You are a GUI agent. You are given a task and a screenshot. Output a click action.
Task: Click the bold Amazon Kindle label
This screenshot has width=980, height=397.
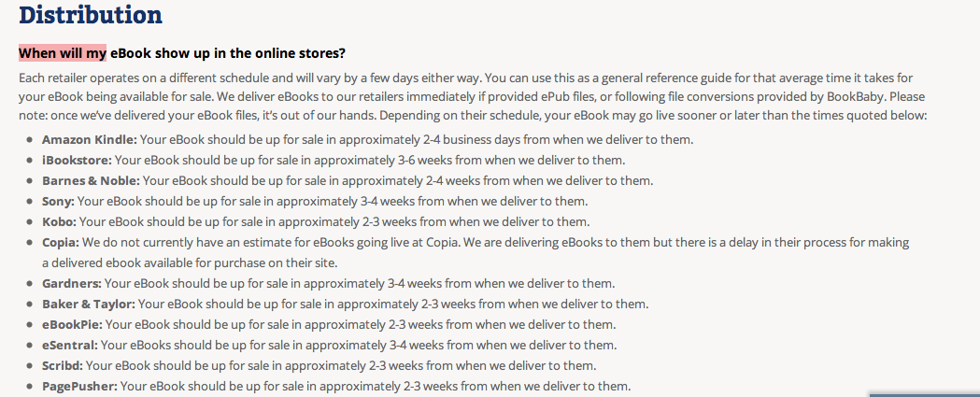click(x=89, y=139)
